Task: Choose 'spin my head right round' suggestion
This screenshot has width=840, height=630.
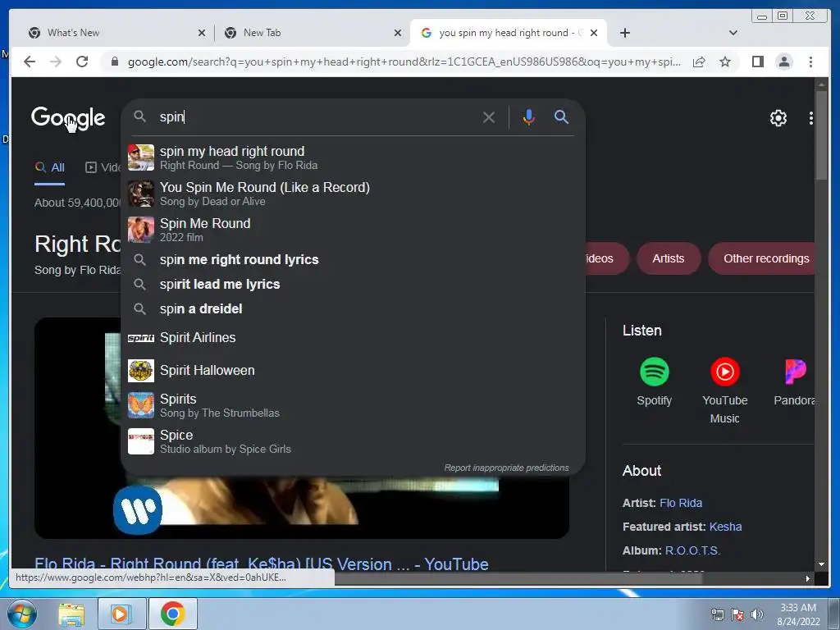Action: coord(353,157)
